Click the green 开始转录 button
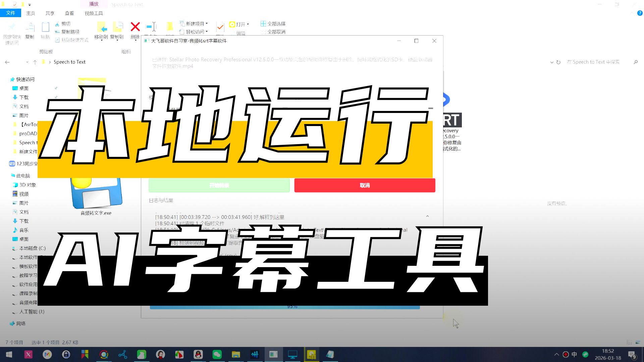 click(x=219, y=185)
